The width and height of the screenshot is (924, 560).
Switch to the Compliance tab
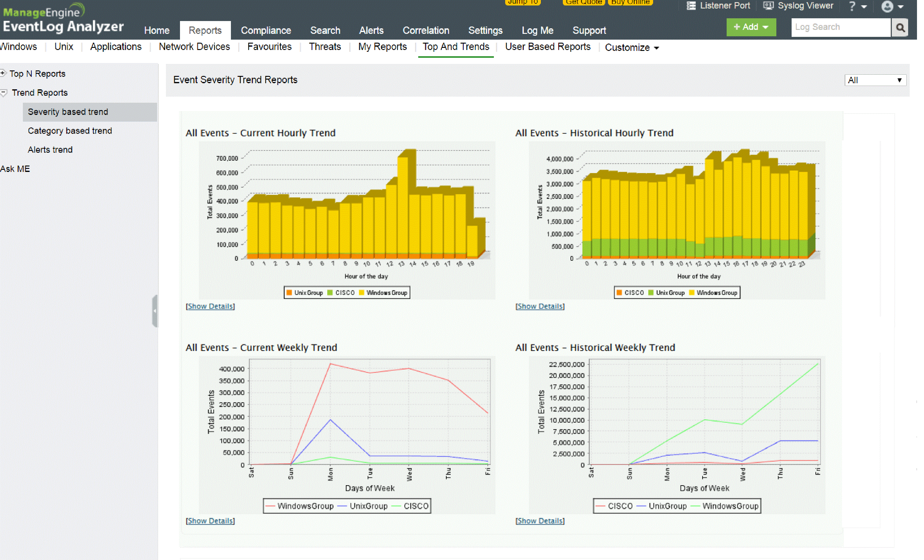click(x=265, y=30)
